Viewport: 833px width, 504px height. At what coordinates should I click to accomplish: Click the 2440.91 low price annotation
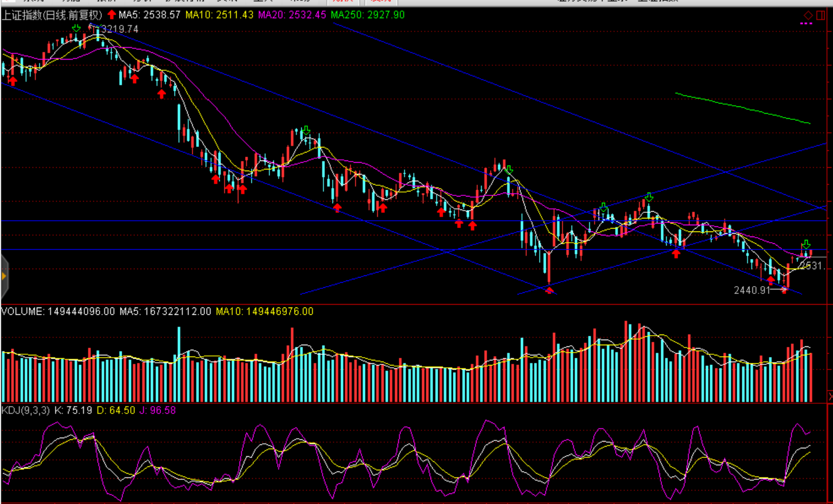point(751,290)
